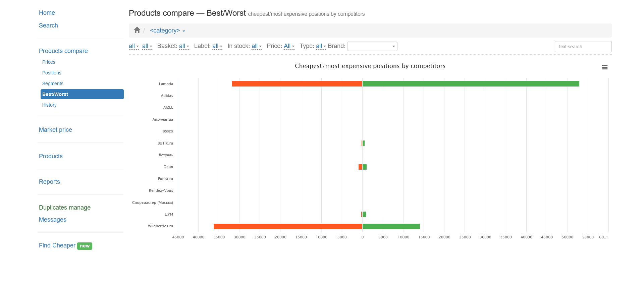The width and height of the screenshot is (644, 284).
Task: Click the 'Adidas' axis label
Action: tap(167, 96)
